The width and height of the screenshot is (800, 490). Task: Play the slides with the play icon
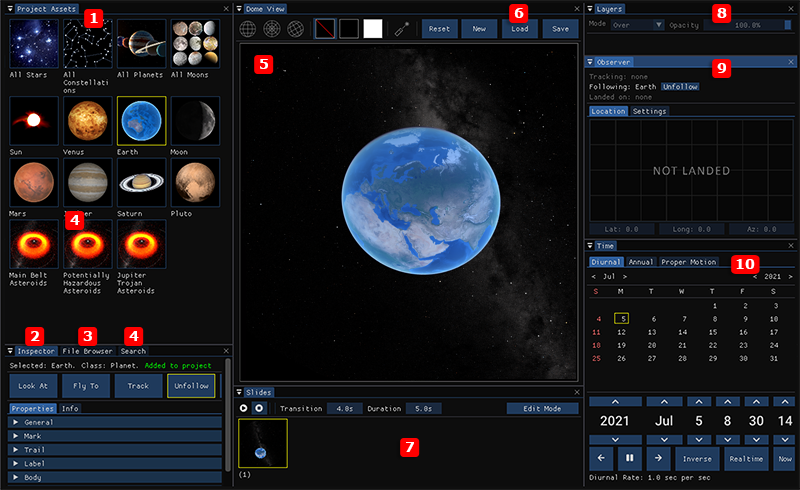pos(244,408)
